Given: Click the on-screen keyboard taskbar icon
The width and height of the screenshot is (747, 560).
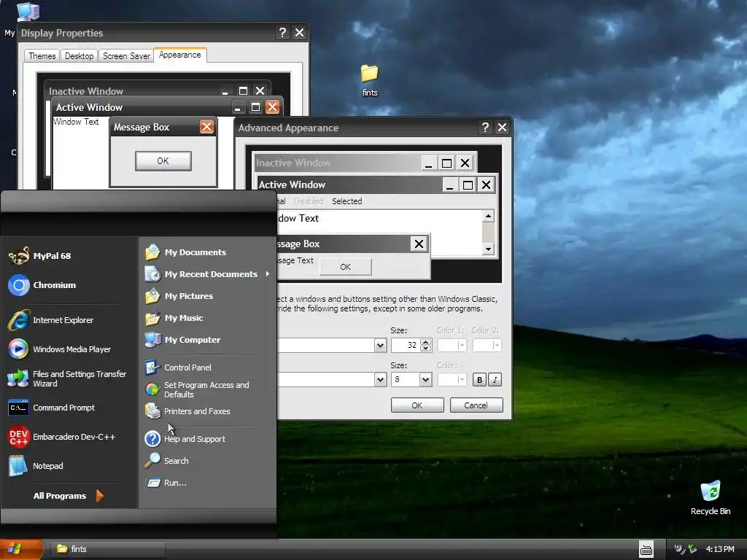Looking at the screenshot, I should [x=646, y=550].
